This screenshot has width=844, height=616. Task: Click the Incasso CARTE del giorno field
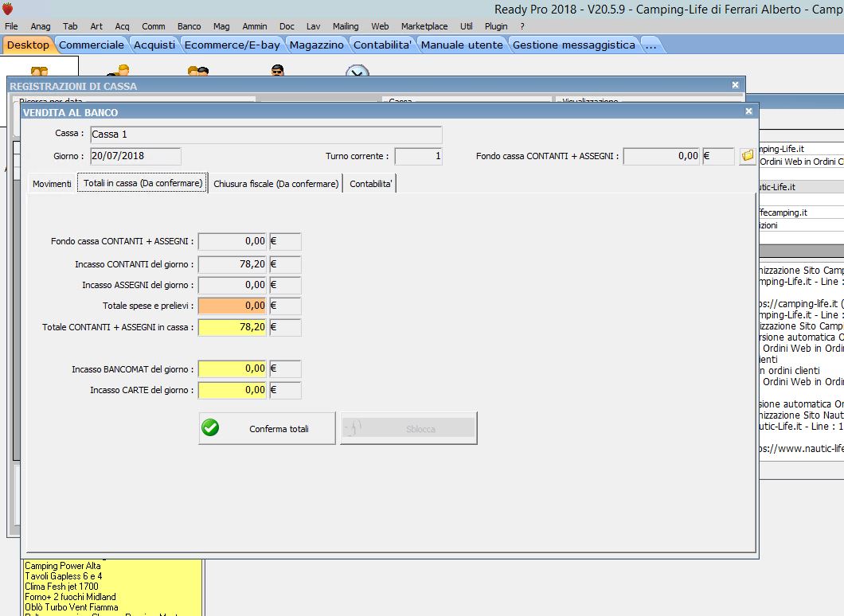click(232, 390)
